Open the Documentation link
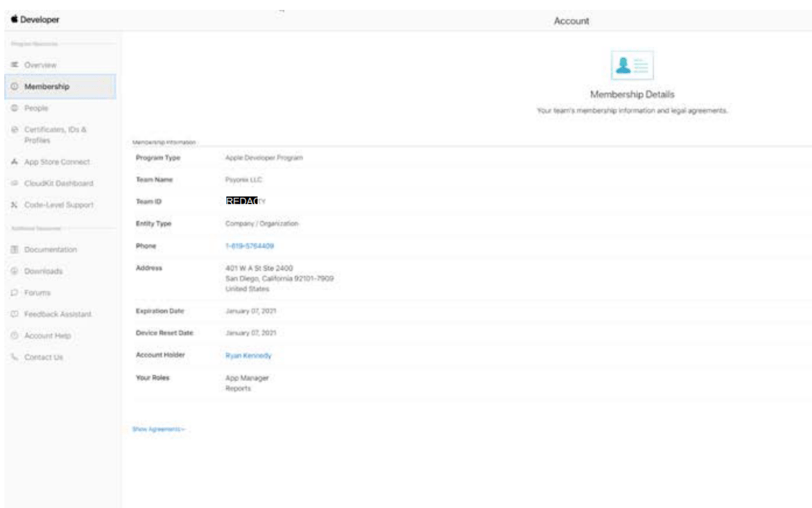 (x=50, y=249)
